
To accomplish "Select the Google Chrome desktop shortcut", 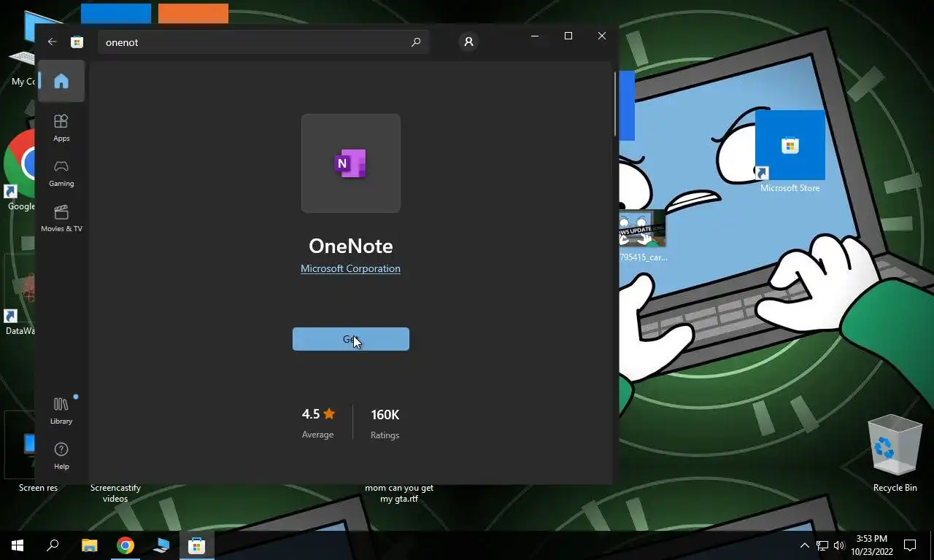I will (20, 171).
